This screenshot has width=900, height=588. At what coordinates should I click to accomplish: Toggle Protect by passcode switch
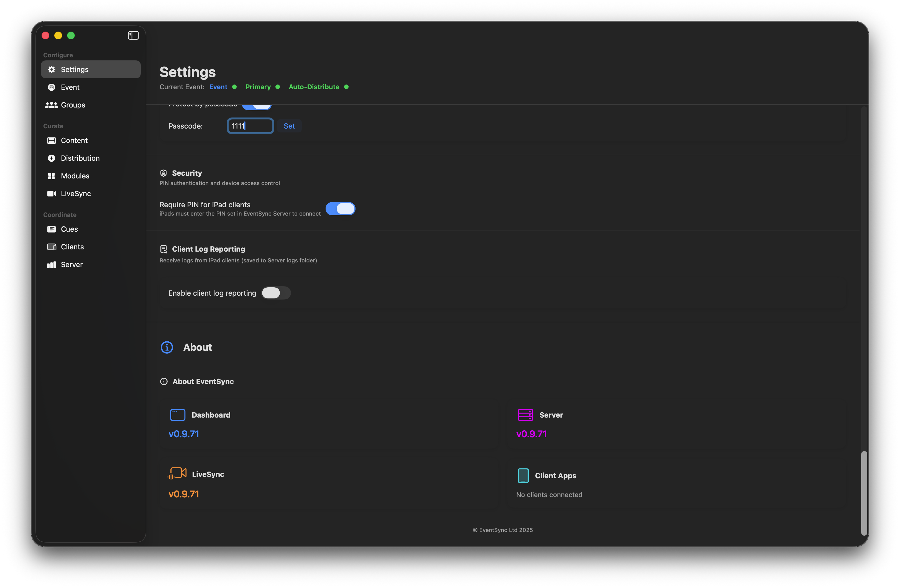pyautogui.click(x=257, y=107)
